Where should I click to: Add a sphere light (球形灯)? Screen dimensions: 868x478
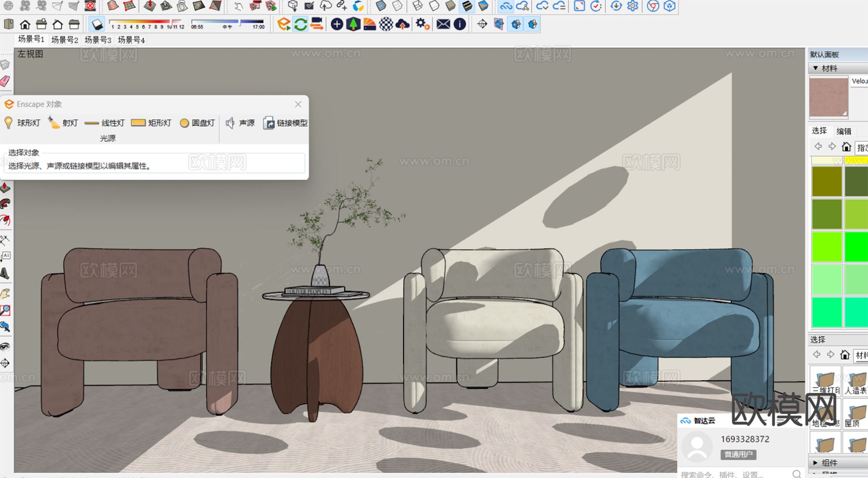22,123
